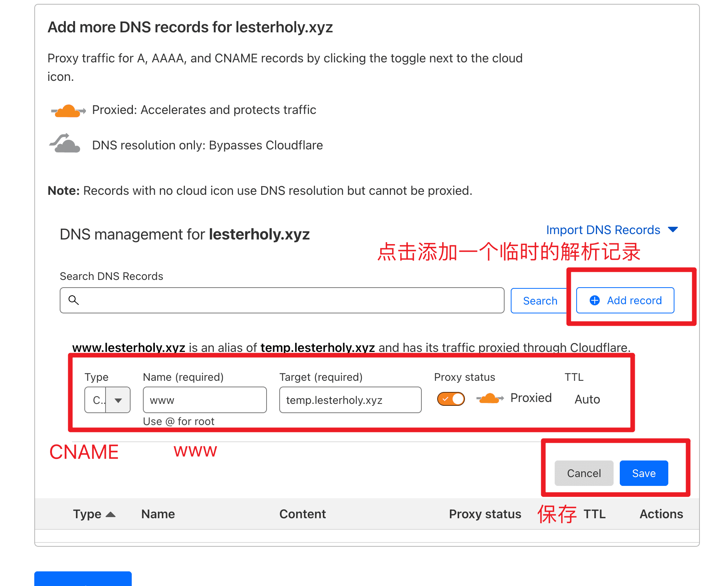Open the record Type dropdown
This screenshot has height=586, width=728.
pyautogui.click(x=107, y=400)
